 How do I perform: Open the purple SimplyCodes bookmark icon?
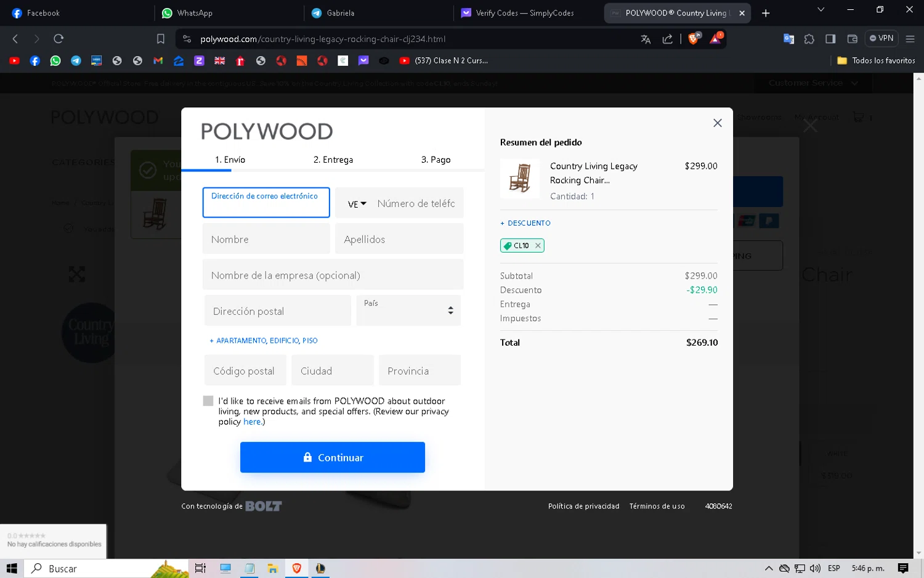point(363,60)
